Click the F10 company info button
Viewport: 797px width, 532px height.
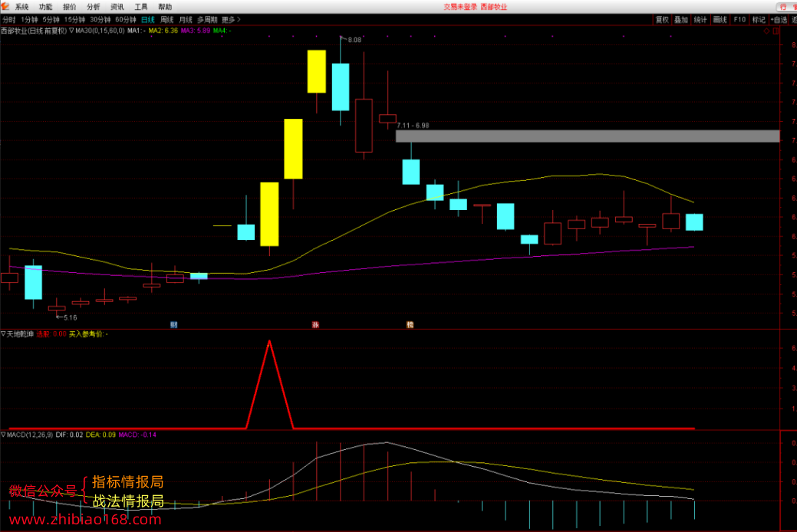[x=739, y=20]
